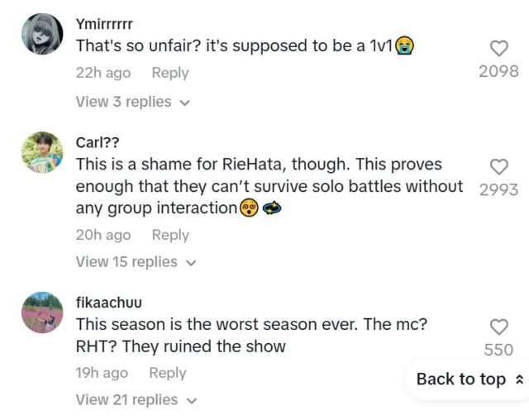Viewport: 529px width, 420px height.
Task: Like fikaachuu's comment with the heart
Action: pyautogui.click(x=498, y=327)
